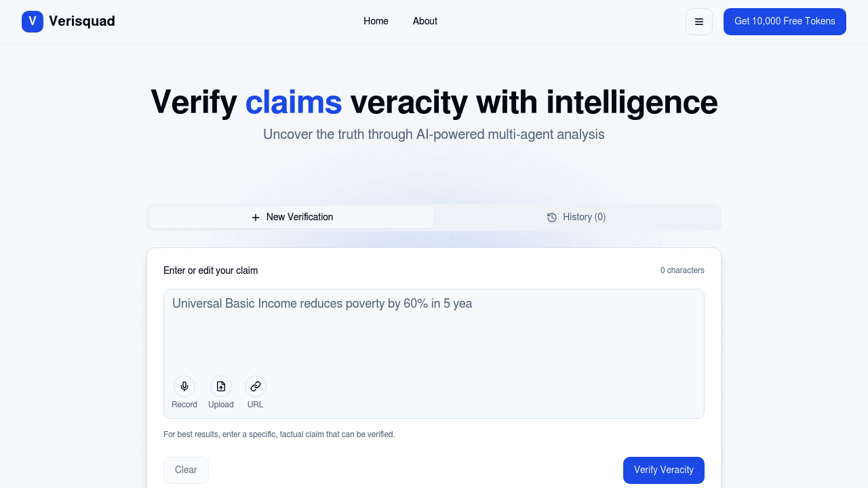Switch to the History (0) tab
868x488 pixels.
point(577,217)
